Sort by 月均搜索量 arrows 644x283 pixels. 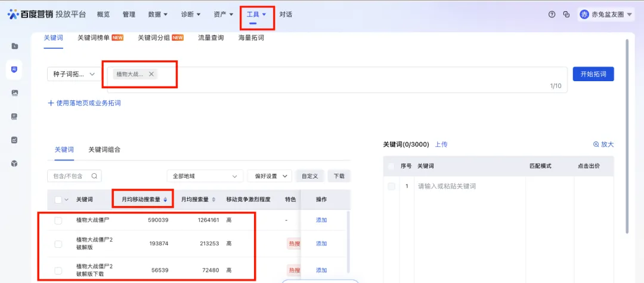tap(213, 199)
